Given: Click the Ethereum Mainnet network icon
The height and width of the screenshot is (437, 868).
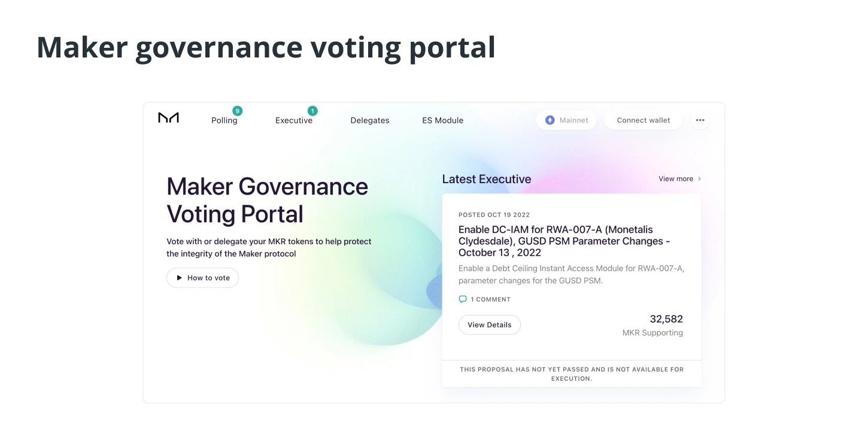Looking at the screenshot, I should (550, 120).
